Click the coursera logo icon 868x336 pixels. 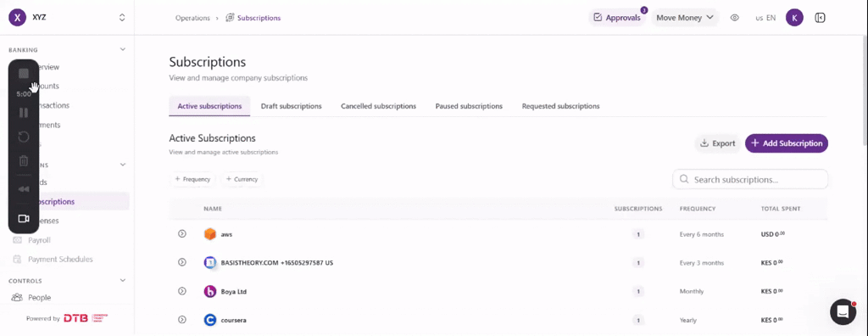point(210,320)
